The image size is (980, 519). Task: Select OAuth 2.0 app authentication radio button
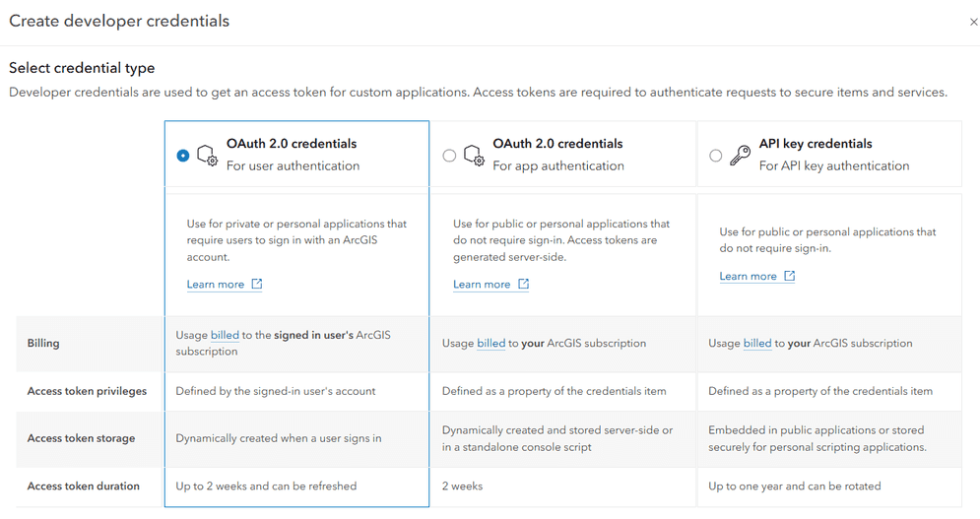(x=449, y=155)
